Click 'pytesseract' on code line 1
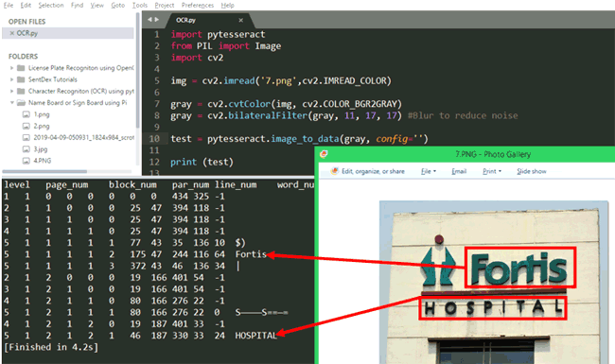This screenshot has width=615, height=364. [x=237, y=34]
